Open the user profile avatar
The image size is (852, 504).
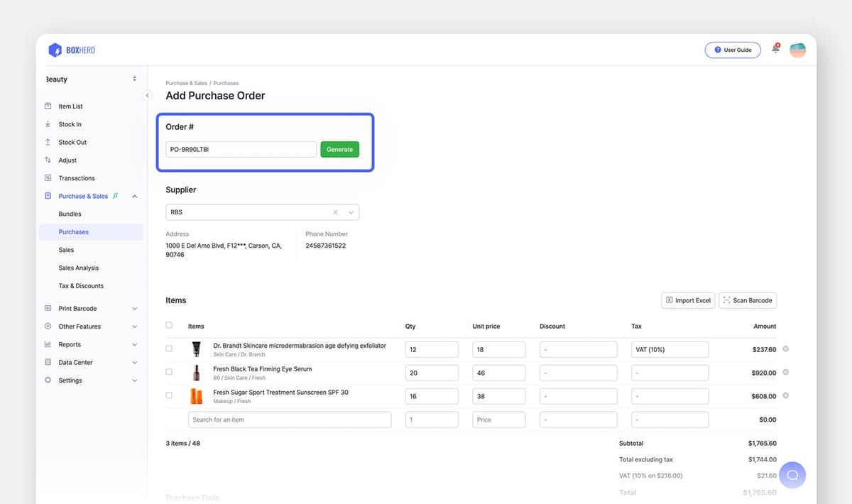pyautogui.click(x=797, y=50)
